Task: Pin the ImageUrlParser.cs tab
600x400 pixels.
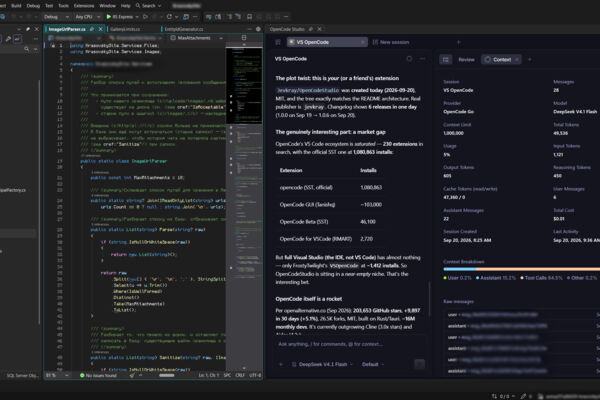Action: coord(92,29)
